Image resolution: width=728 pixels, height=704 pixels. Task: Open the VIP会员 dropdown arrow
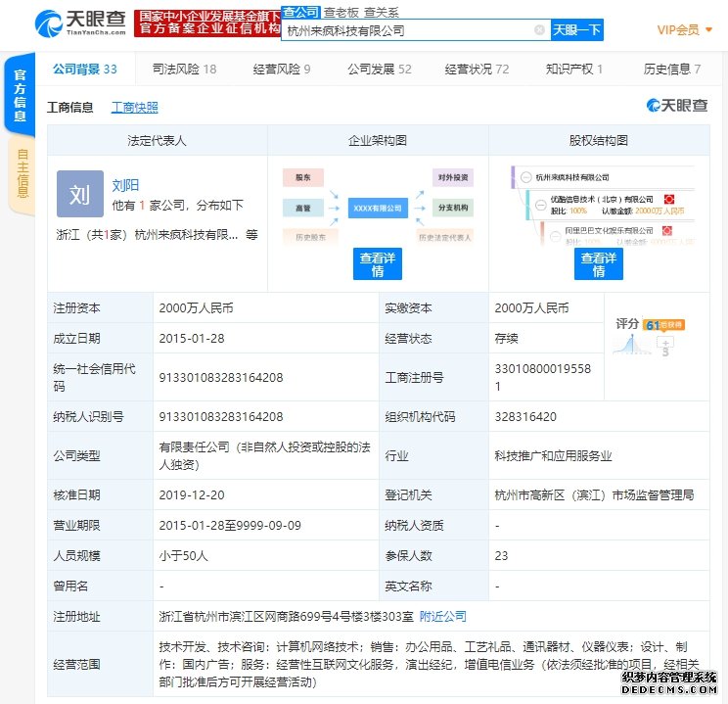(708, 29)
